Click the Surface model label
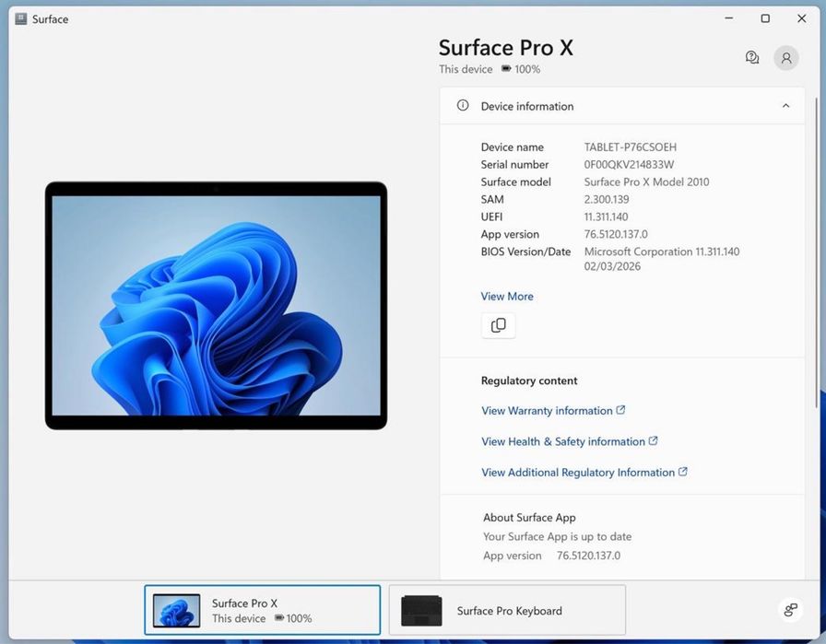The width and height of the screenshot is (826, 644). [515, 182]
